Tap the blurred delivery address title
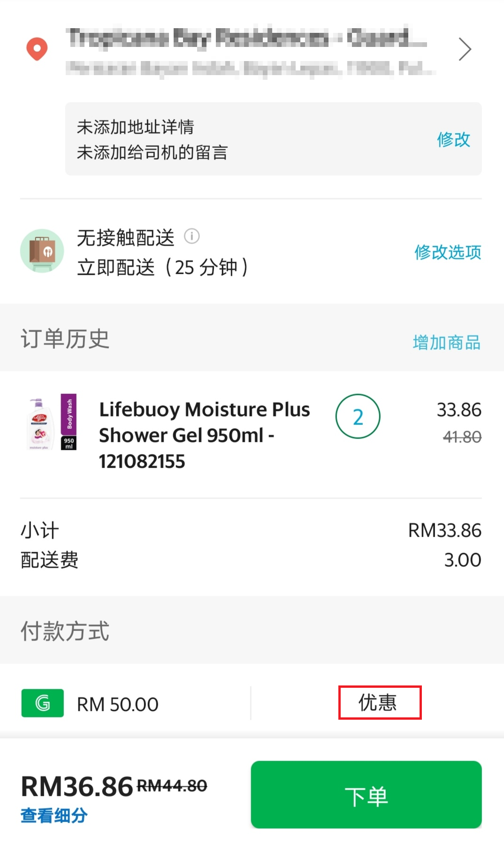Image resolution: width=504 pixels, height=846 pixels. 246,38
